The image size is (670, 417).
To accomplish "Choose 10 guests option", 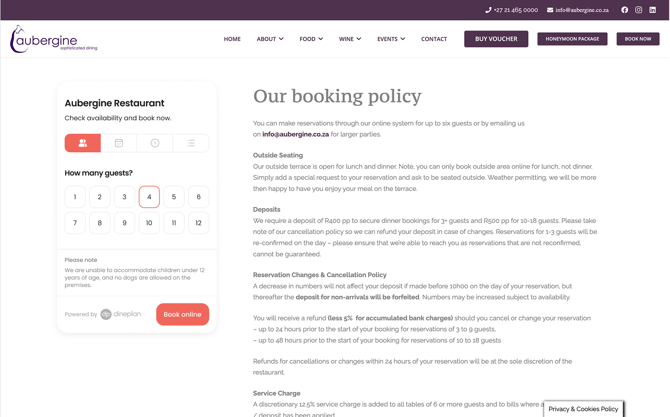I will coord(149,223).
